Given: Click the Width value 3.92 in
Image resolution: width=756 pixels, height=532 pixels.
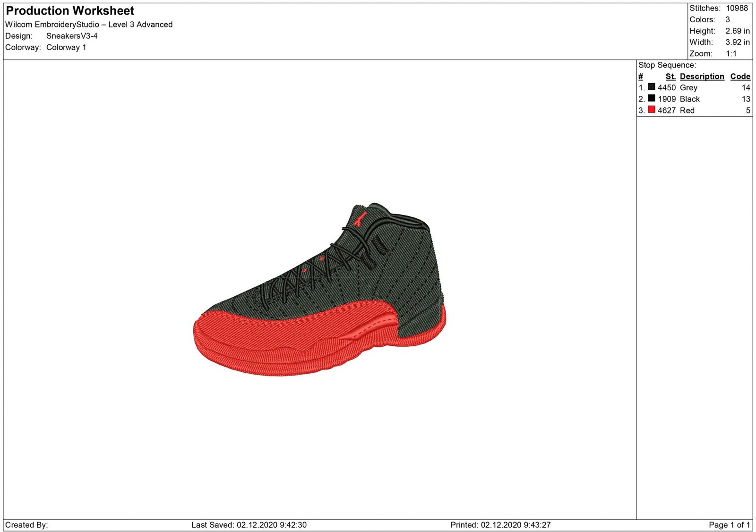Looking at the screenshot, I should 737,42.
